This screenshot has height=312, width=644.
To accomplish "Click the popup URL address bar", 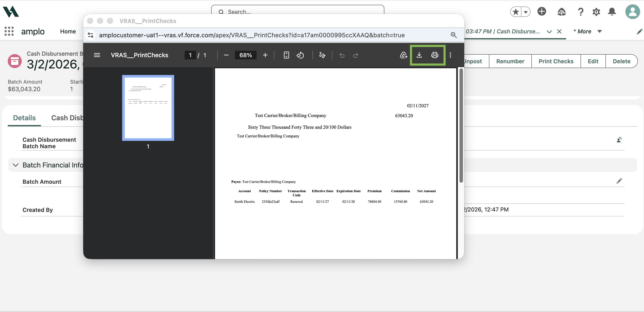I will pyautogui.click(x=252, y=35).
